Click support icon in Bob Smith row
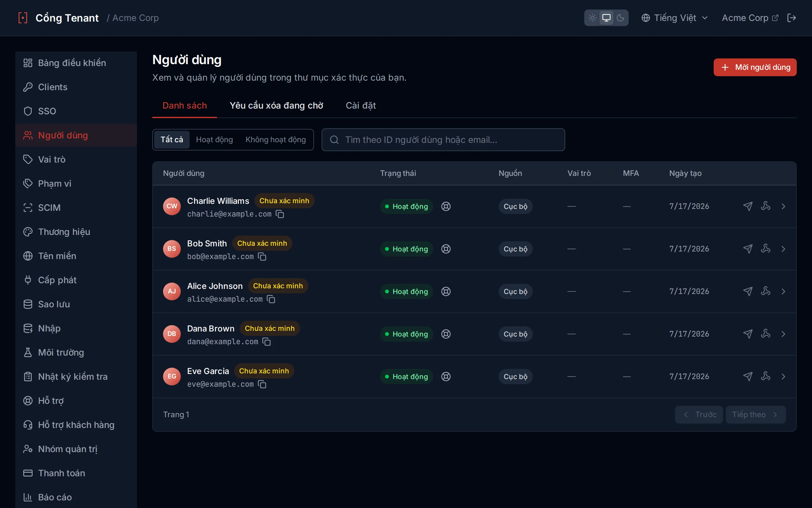The height and width of the screenshot is (508, 812). 446,249
